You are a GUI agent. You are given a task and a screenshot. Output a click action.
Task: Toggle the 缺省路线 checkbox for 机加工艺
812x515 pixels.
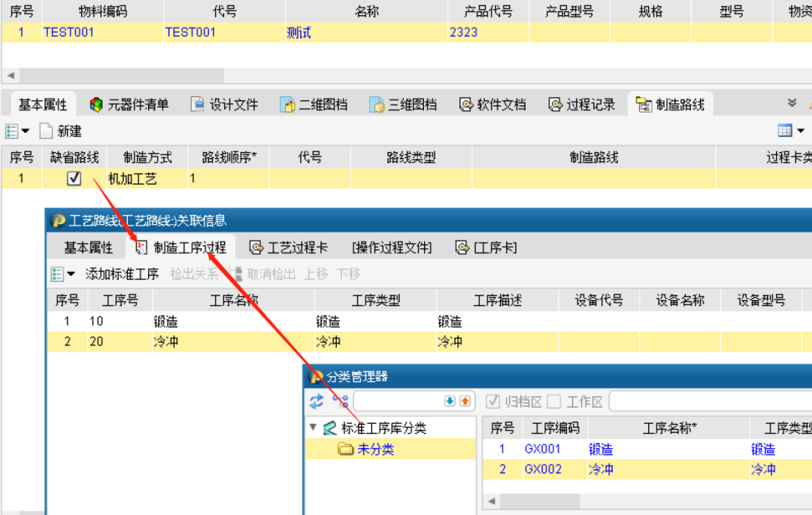tap(74, 179)
